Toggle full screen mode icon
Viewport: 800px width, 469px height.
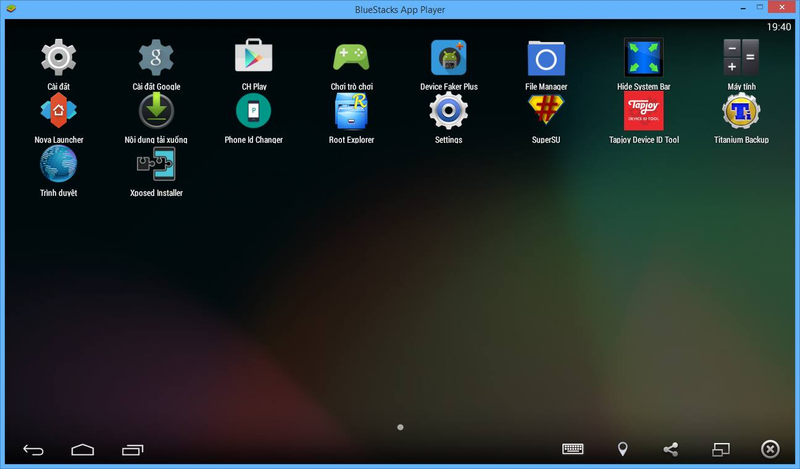720,450
